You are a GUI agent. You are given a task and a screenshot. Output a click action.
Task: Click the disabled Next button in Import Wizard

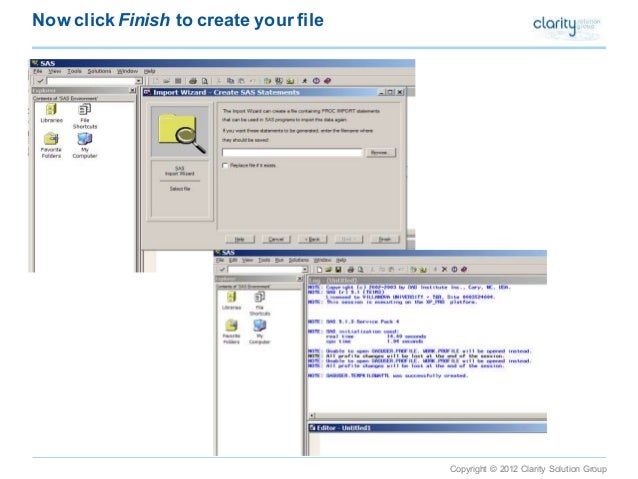click(x=349, y=239)
